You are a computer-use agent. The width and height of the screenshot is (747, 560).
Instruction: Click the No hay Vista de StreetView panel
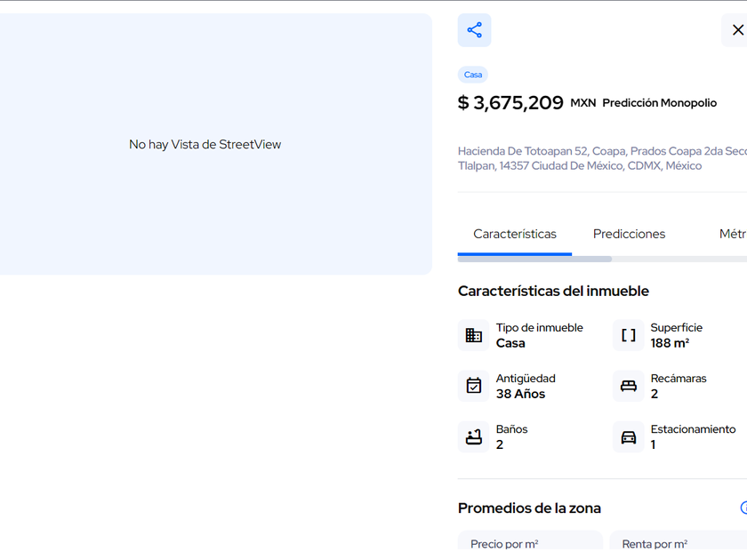click(x=205, y=144)
